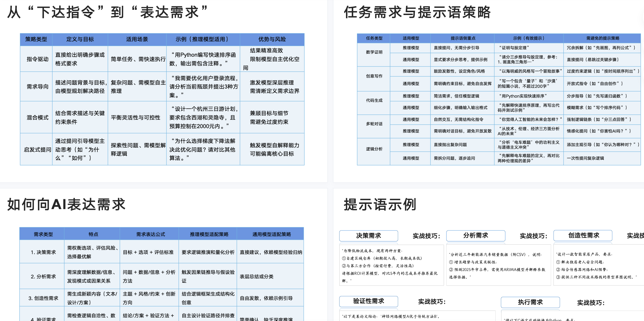Select the 创造性需求 label box
The image size is (644, 321).
click(583, 235)
